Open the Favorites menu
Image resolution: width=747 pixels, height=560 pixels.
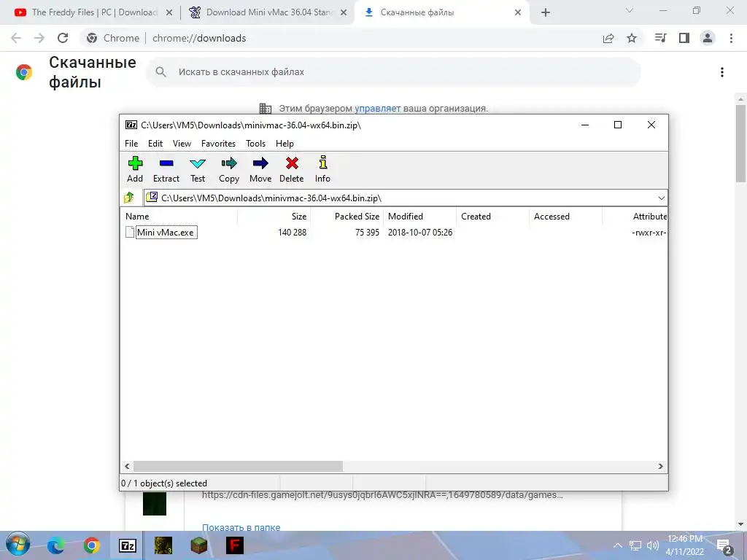point(218,144)
